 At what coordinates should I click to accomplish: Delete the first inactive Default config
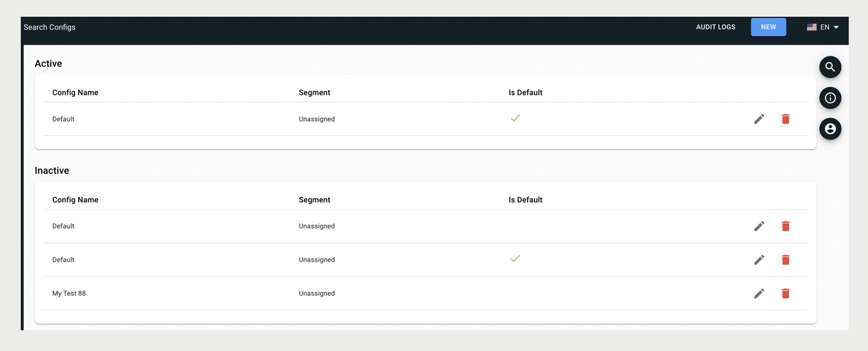point(785,226)
